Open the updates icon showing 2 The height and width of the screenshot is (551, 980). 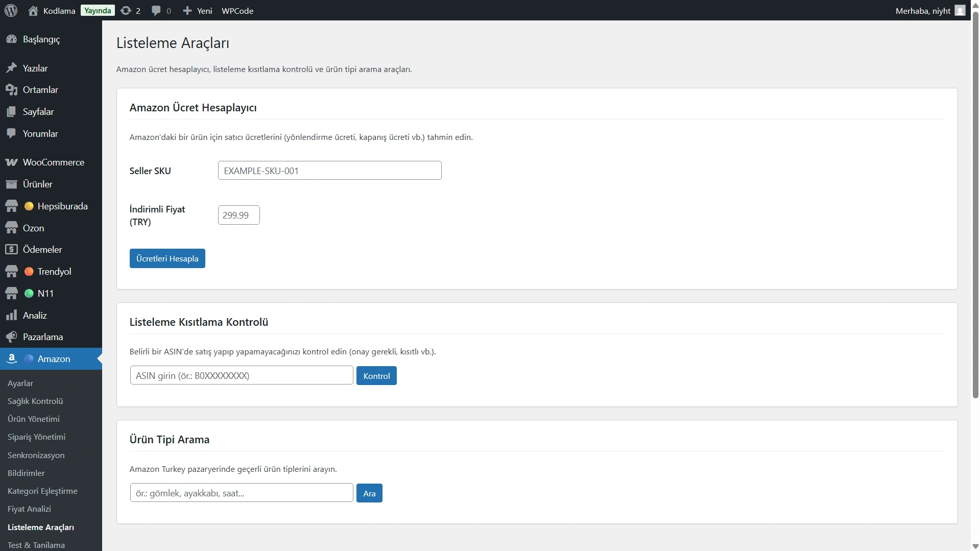[126, 10]
